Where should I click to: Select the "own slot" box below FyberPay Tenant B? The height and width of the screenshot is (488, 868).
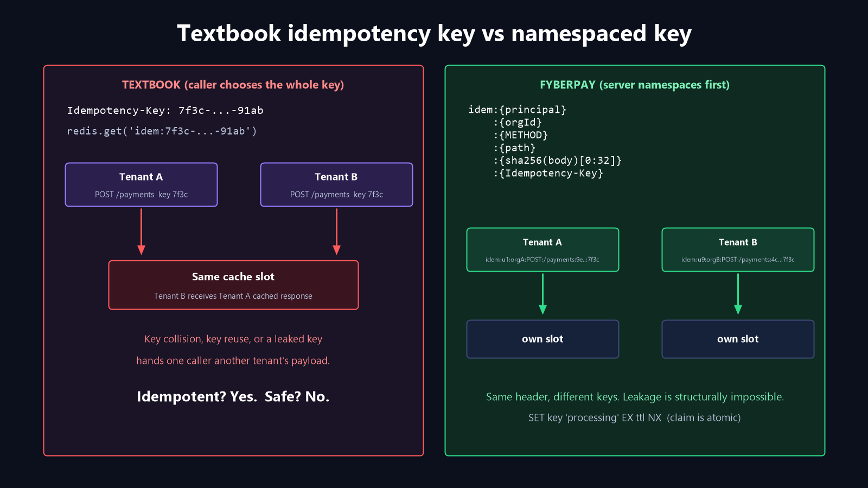(x=738, y=339)
